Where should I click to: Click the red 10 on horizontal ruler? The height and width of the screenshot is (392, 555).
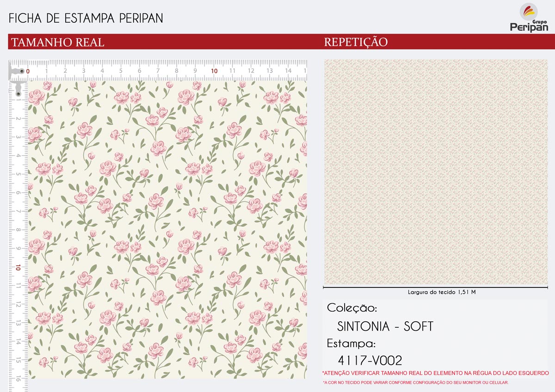point(214,71)
